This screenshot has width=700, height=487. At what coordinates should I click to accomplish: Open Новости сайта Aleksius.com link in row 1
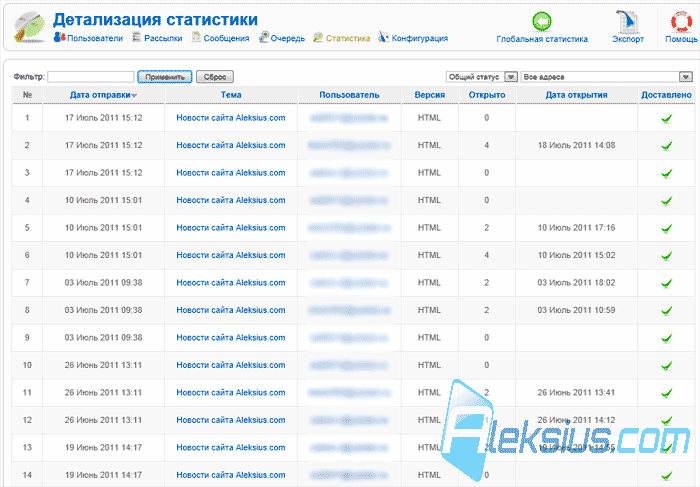[231, 118]
